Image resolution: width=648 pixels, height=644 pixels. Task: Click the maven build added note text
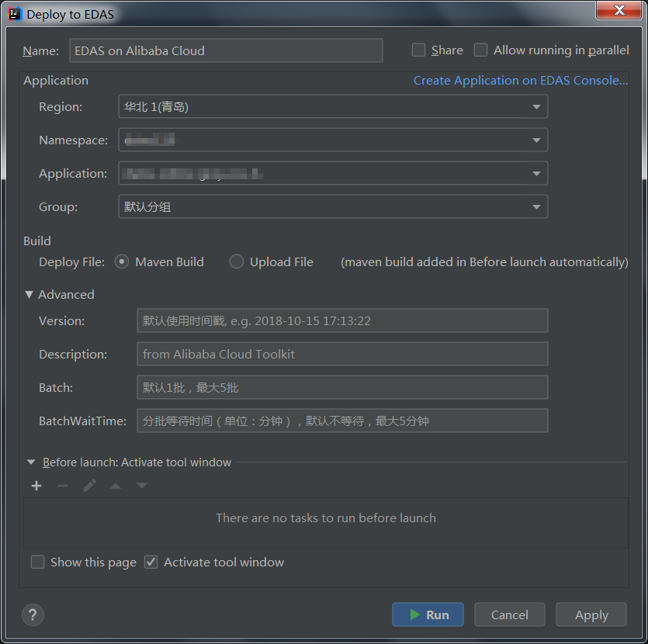point(484,262)
